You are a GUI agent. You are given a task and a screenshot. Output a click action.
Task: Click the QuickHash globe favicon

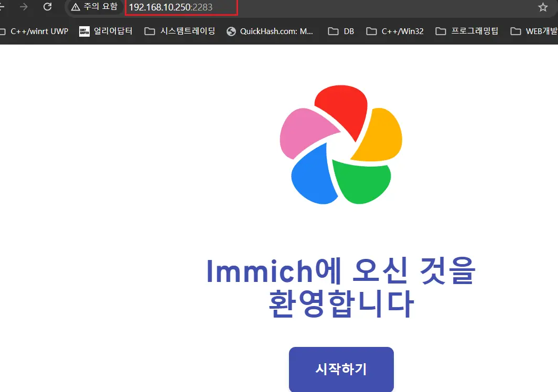(x=231, y=31)
